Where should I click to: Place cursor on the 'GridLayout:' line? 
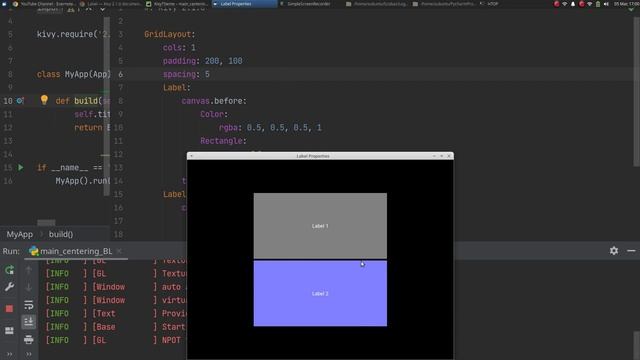169,34
